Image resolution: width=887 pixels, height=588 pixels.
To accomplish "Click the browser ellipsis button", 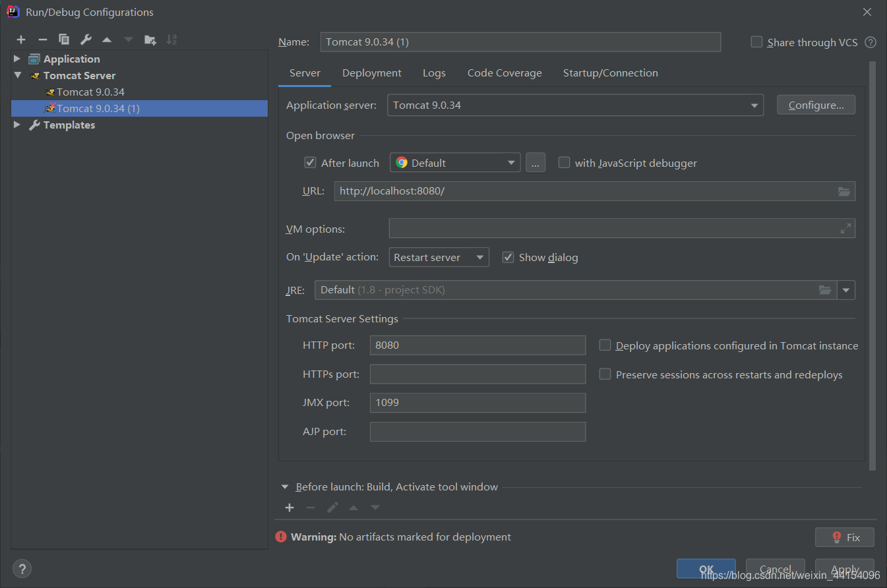I will pyautogui.click(x=535, y=162).
